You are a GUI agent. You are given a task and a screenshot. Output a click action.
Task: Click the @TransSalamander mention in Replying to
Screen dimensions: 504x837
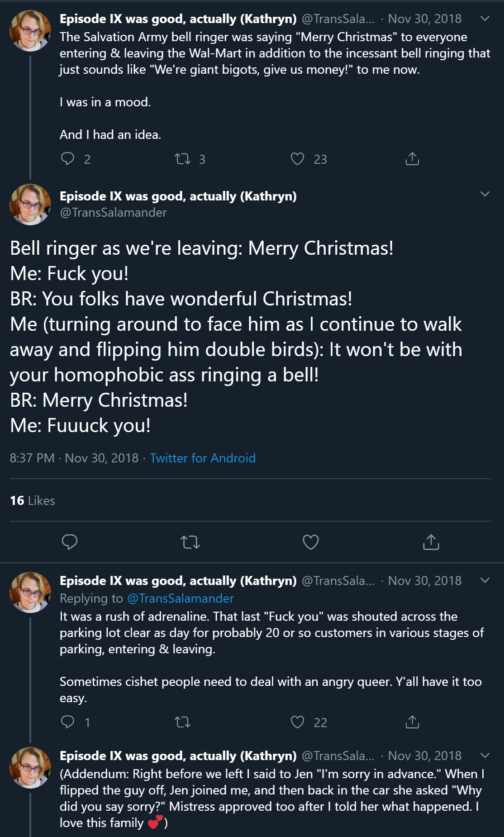(x=181, y=598)
